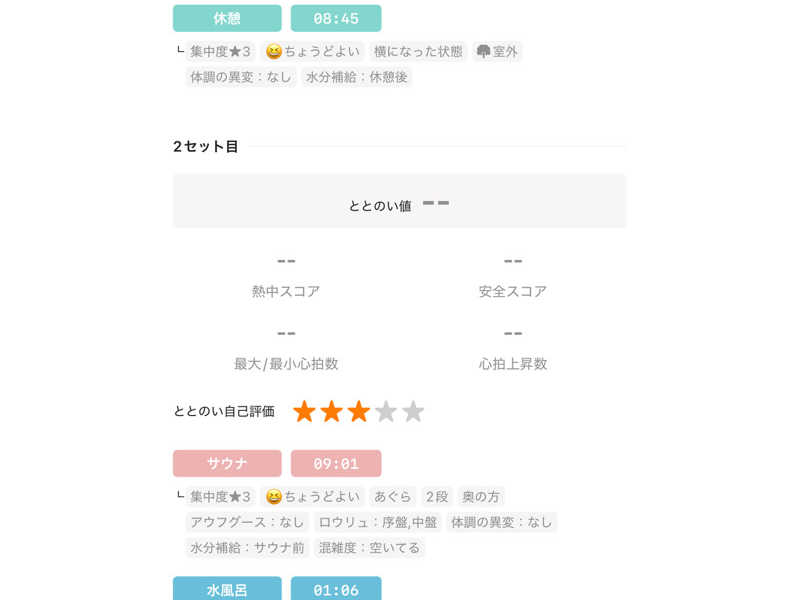Set self-rating to one star
This screenshot has width=800, height=600.
[x=304, y=412]
